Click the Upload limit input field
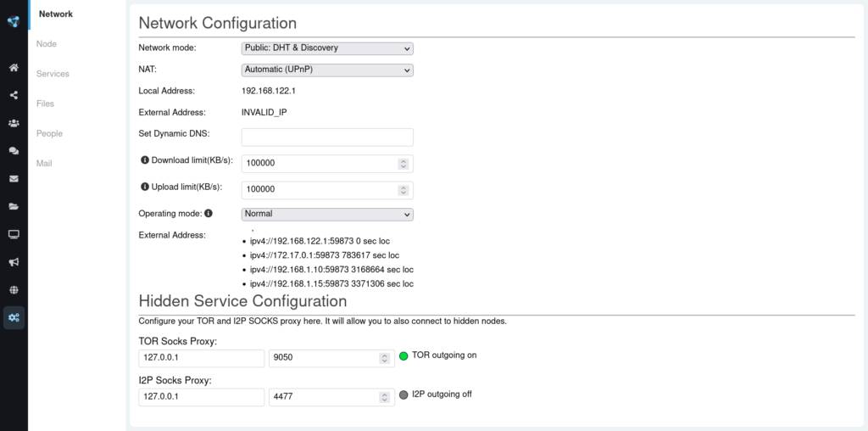Screen dimensions: 868x431 (x=327, y=189)
